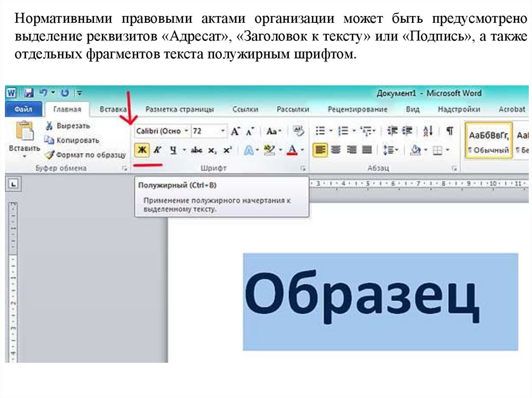The image size is (532, 398).
Task: Decrease paragraph indent
Action: click(392, 131)
